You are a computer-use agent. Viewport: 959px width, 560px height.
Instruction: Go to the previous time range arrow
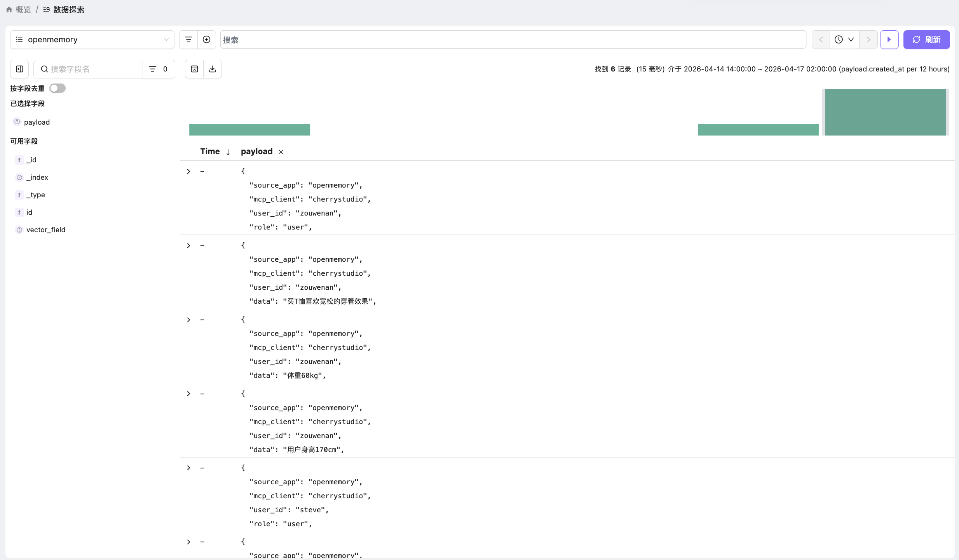(821, 40)
